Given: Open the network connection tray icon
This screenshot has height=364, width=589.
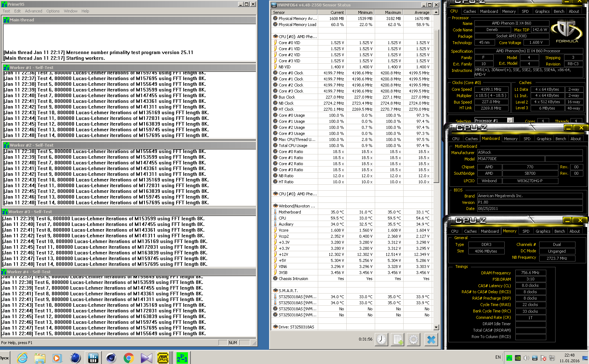Looking at the screenshot, I should click(552, 358).
